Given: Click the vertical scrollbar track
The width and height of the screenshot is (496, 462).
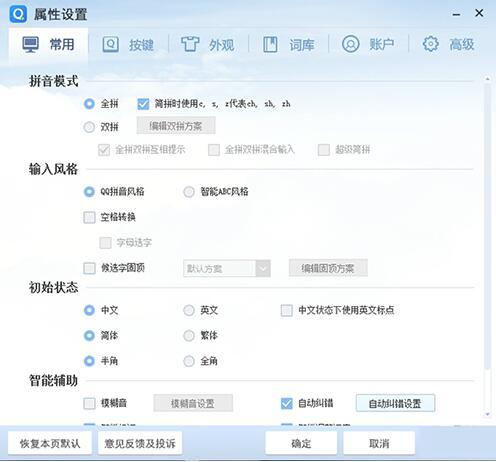Looking at the screenshot, I should pos(487,390).
